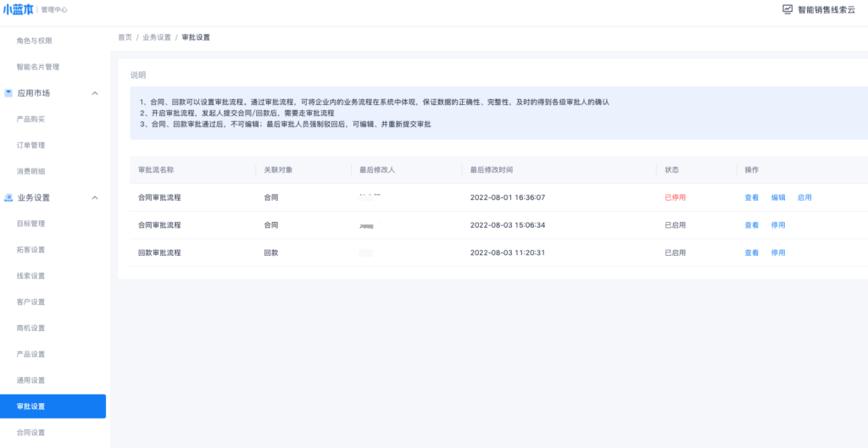Click 业务设置 breadcrumb link

pyautogui.click(x=156, y=37)
